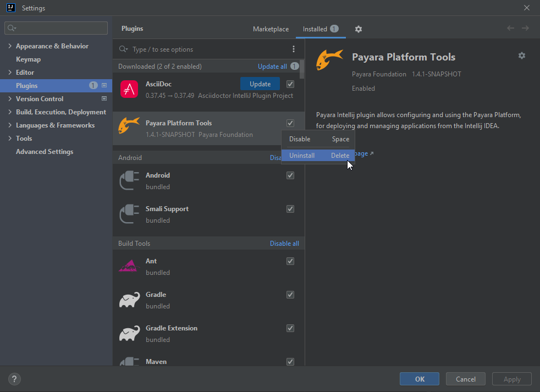Click the Smali Support plugin icon
This screenshot has width=540, height=392.
click(129, 214)
